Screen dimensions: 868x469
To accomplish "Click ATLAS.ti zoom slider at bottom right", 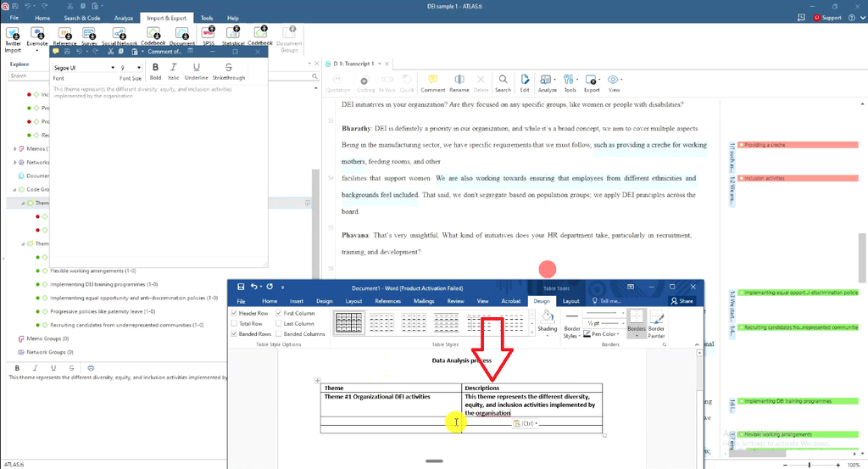I will 810,465.
